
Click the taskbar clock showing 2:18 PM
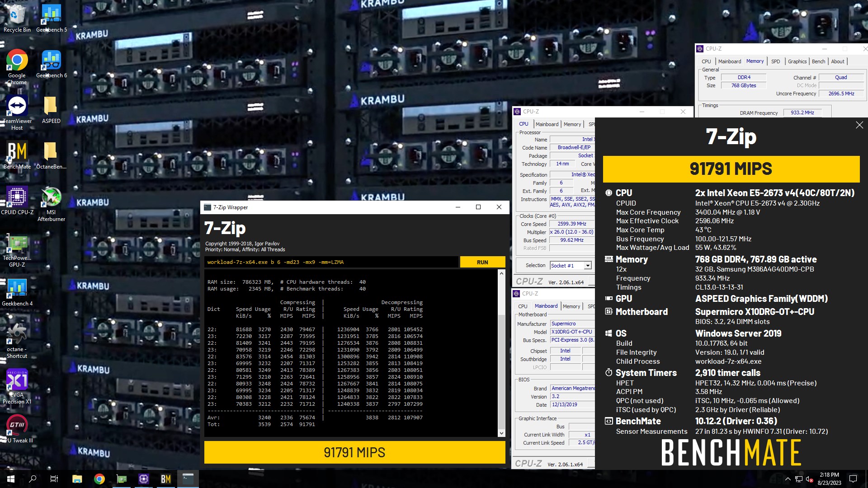pos(829,479)
